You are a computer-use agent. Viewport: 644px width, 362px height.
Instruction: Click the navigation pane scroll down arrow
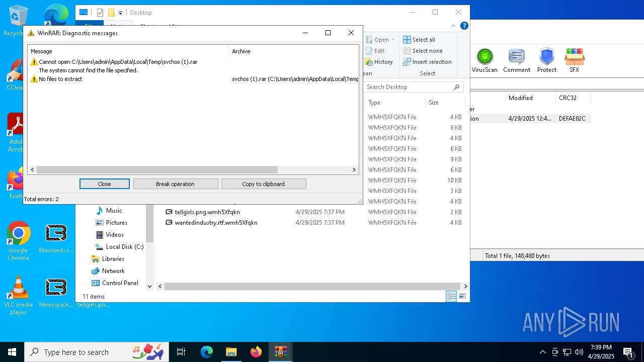click(x=149, y=286)
